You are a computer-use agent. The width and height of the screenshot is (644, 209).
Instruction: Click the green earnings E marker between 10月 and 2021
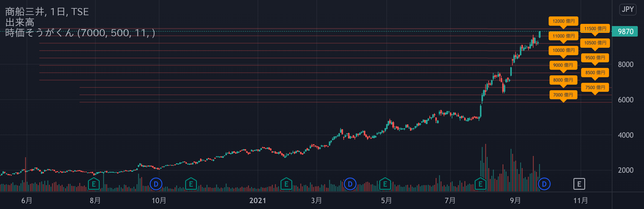pos(191,184)
